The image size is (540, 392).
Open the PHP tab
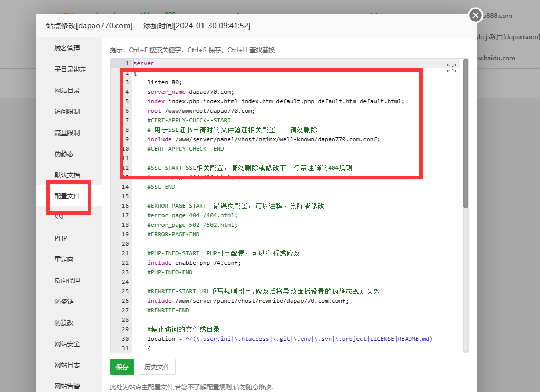point(61,238)
